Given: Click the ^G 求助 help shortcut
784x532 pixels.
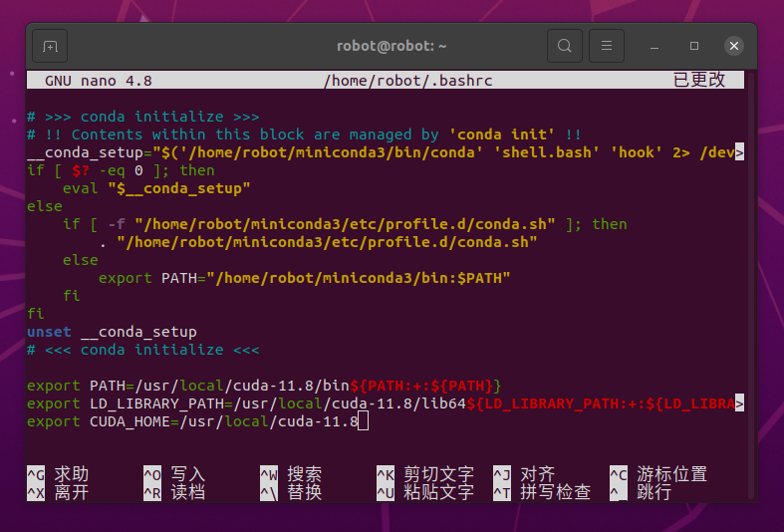Looking at the screenshot, I should [x=58, y=474].
